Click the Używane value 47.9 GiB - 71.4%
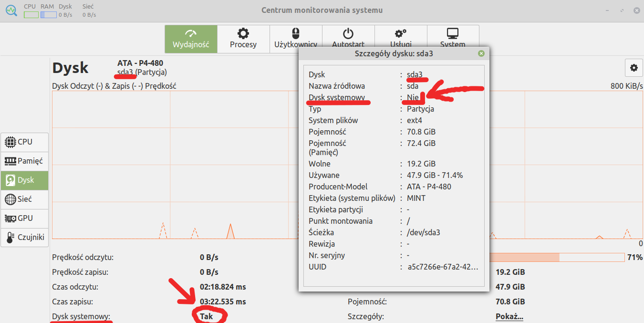This screenshot has height=323, width=644. (x=435, y=176)
